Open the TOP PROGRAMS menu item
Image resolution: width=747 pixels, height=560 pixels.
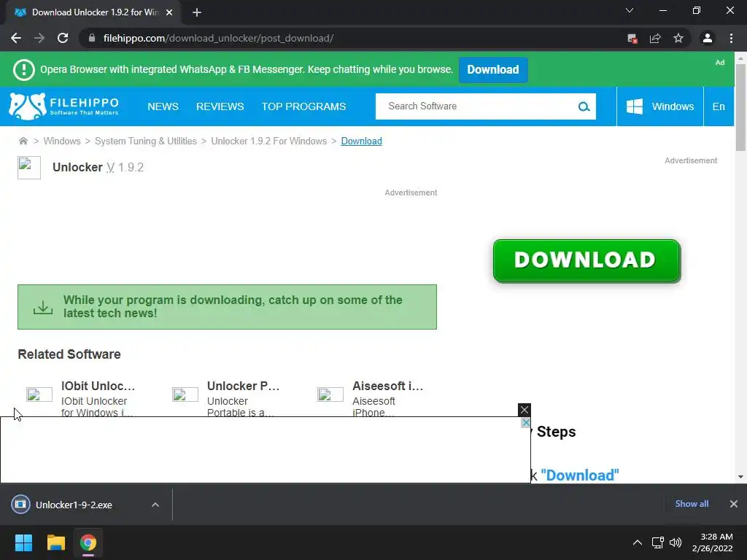[x=303, y=106]
